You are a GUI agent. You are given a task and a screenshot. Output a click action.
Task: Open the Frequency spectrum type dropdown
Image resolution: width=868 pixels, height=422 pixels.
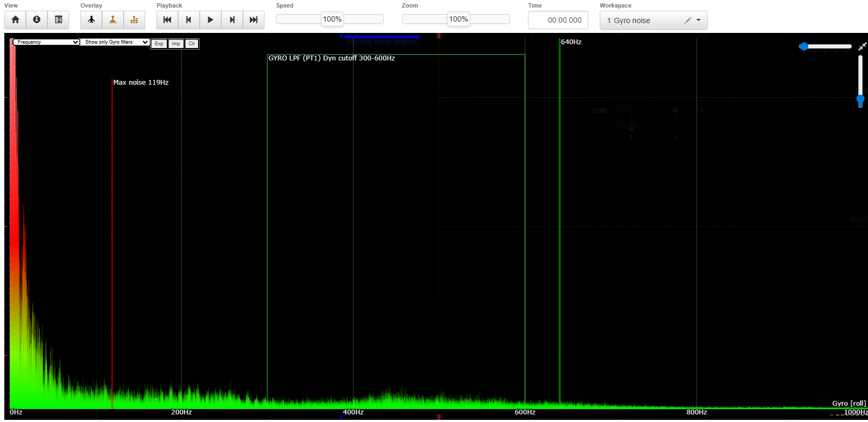click(46, 42)
